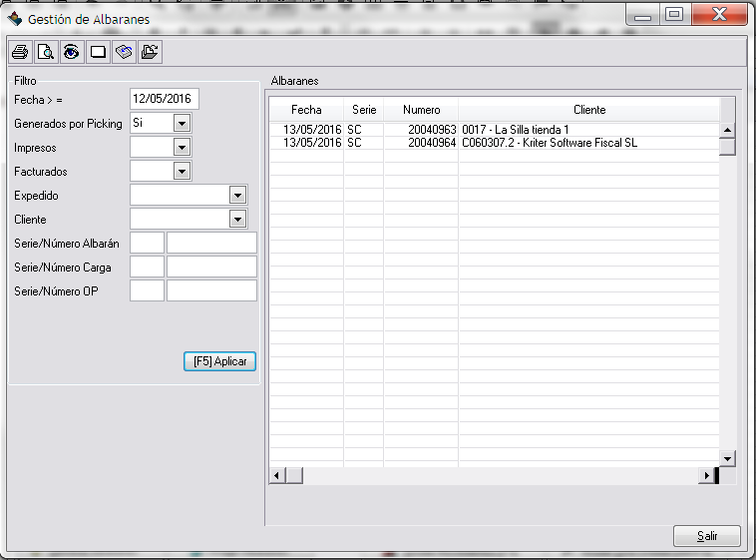The height and width of the screenshot is (560, 756).
Task: Click the box with blue return arrow icon
Action: [x=124, y=52]
